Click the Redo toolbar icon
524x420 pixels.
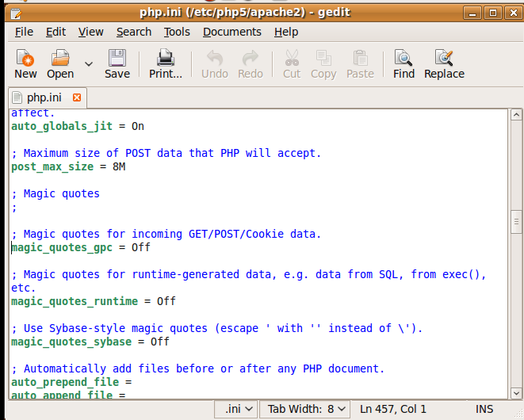point(251,58)
